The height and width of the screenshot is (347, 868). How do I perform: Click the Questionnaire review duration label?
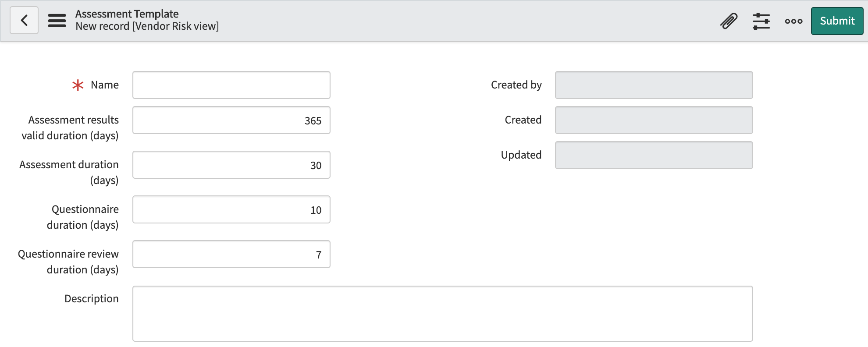[68, 262]
